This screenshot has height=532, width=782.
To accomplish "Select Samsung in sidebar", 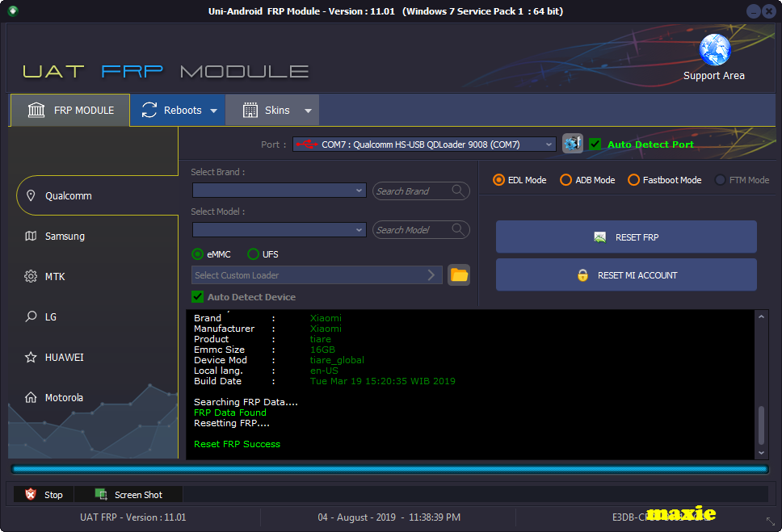I will click(93, 236).
